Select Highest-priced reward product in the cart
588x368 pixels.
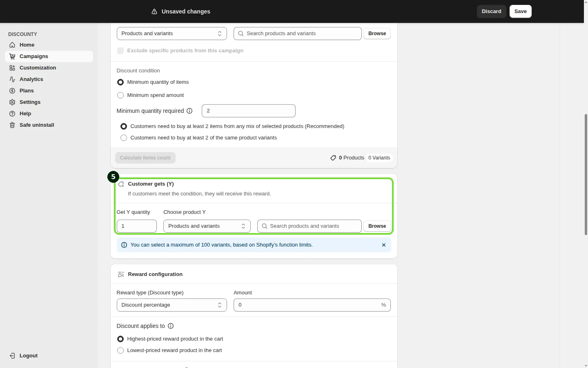120,339
